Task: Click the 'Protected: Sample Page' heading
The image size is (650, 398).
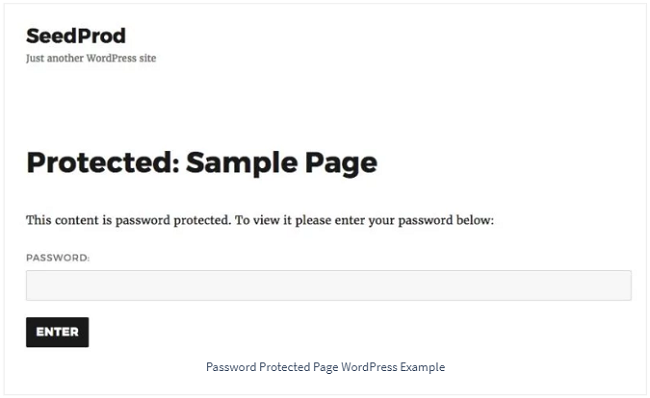Action: click(202, 163)
